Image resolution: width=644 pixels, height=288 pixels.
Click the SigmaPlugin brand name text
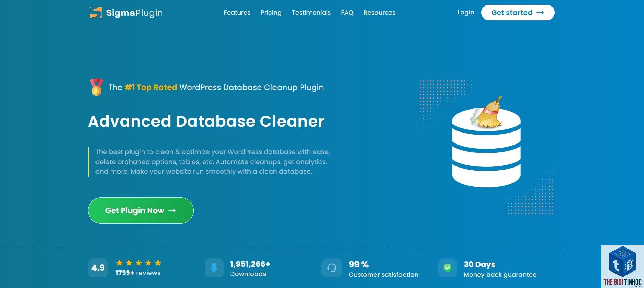(x=134, y=13)
